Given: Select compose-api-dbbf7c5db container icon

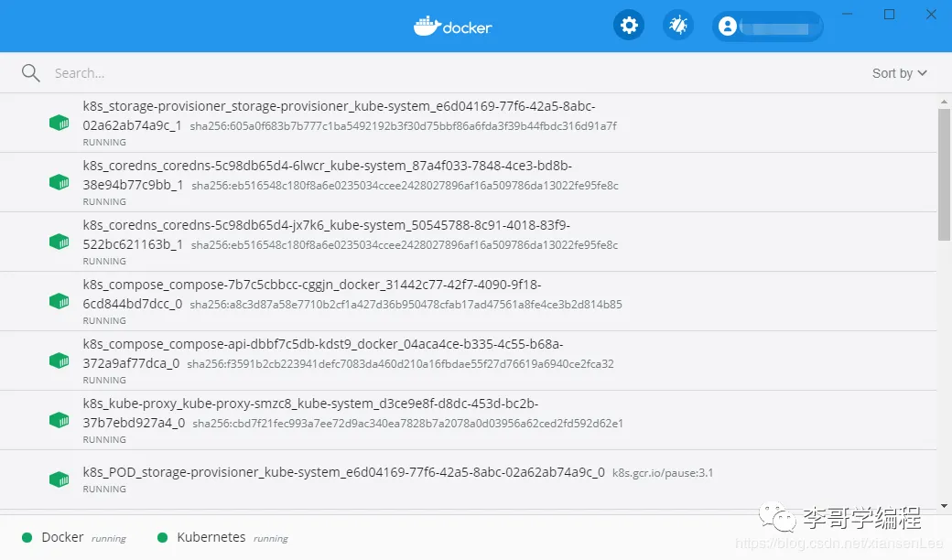Looking at the screenshot, I should tap(59, 361).
